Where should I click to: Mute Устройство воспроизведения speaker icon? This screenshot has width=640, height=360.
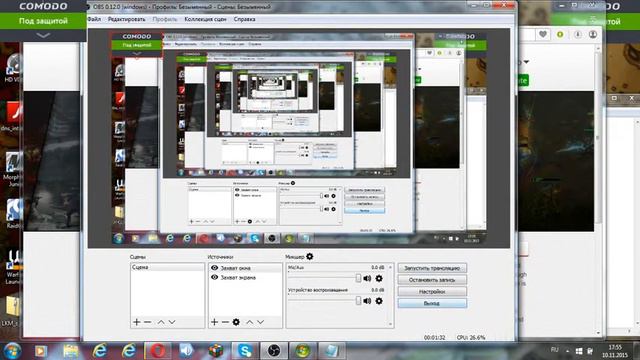click(x=367, y=301)
